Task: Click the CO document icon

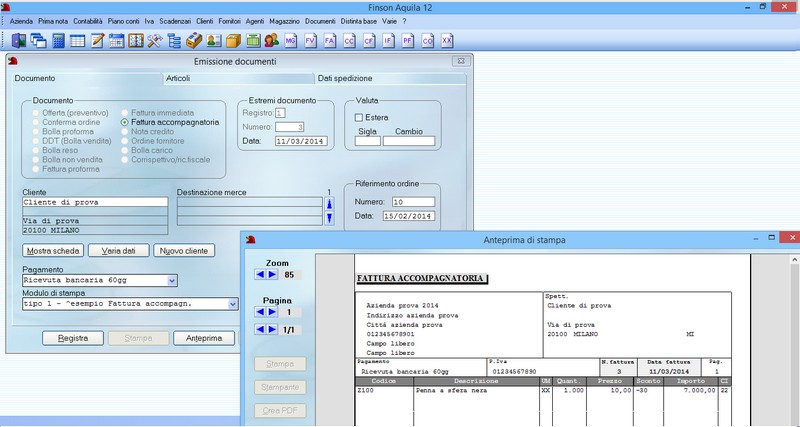Action: click(x=428, y=41)
